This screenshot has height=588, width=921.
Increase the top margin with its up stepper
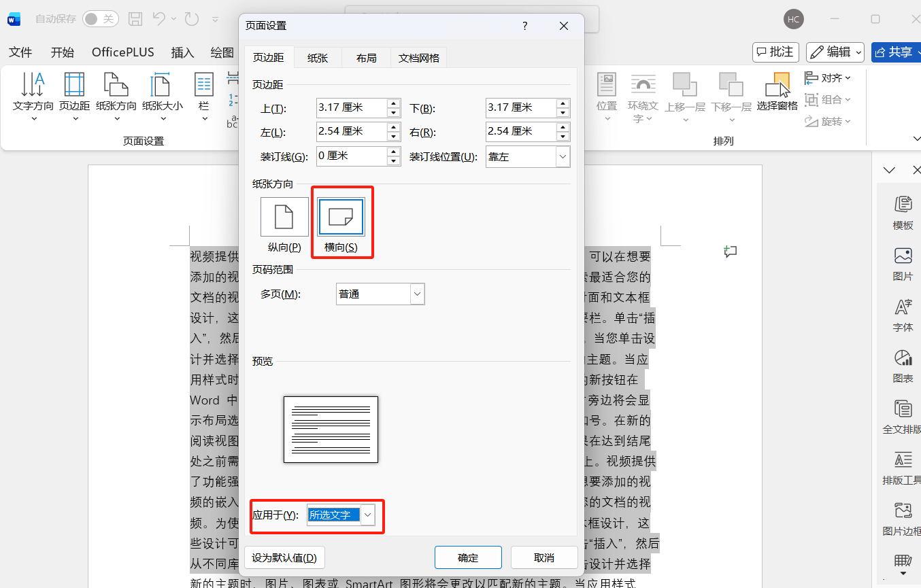point(393,103)
